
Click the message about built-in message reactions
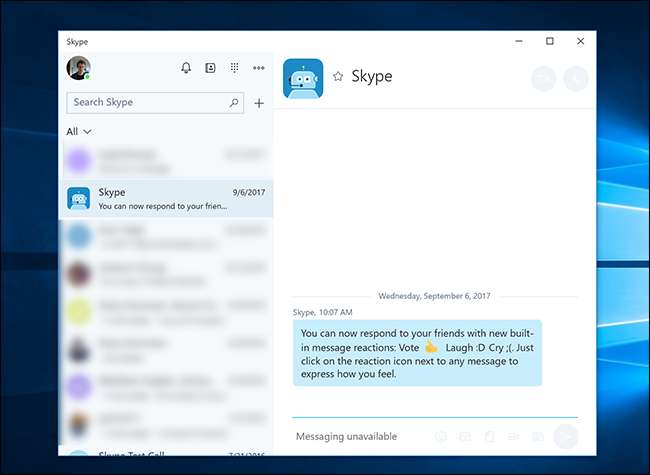[x=417, y=353]
